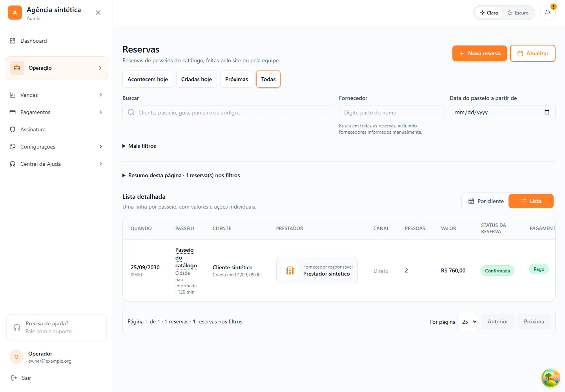
Task: Click the search magnifier icon in Buscar
Action: coord(131,113)
